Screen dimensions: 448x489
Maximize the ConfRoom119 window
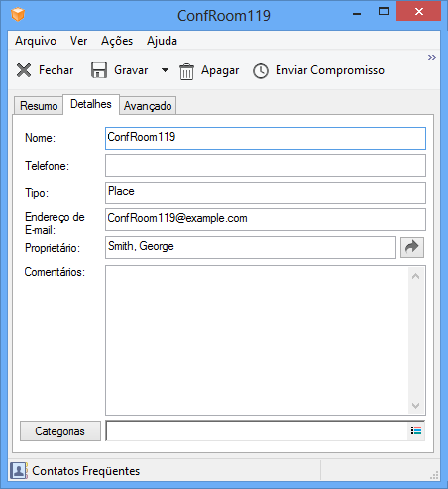[x=384, y=12]
